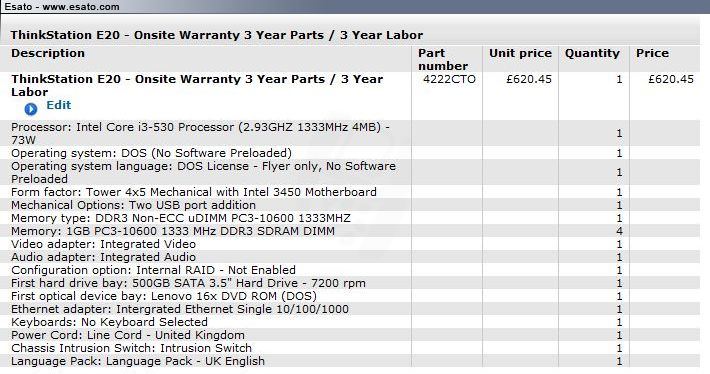710x374 pixels.
Task: Open the Edit link
Action: pyautogui.click(x=58, y=105)
